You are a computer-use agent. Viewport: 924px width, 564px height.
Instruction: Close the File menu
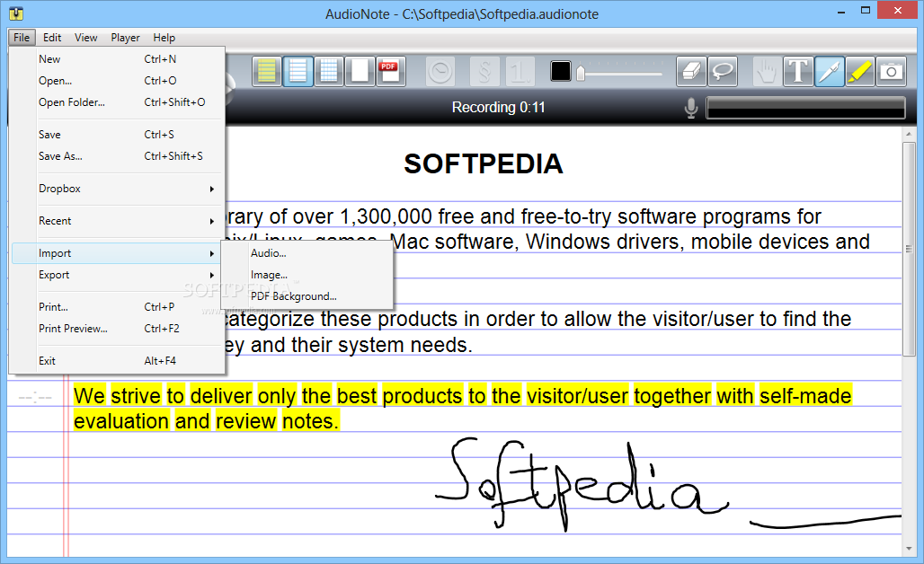(x=22, y=37)
